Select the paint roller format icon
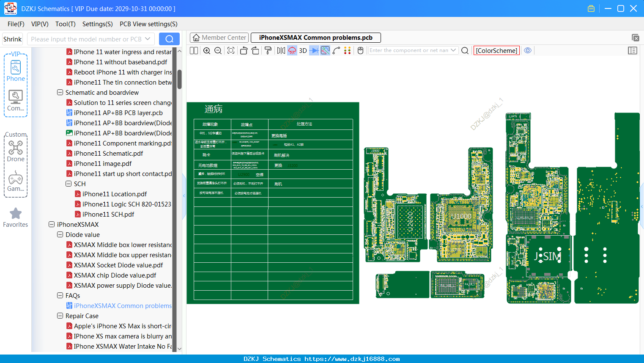 (x=268, y=50)
